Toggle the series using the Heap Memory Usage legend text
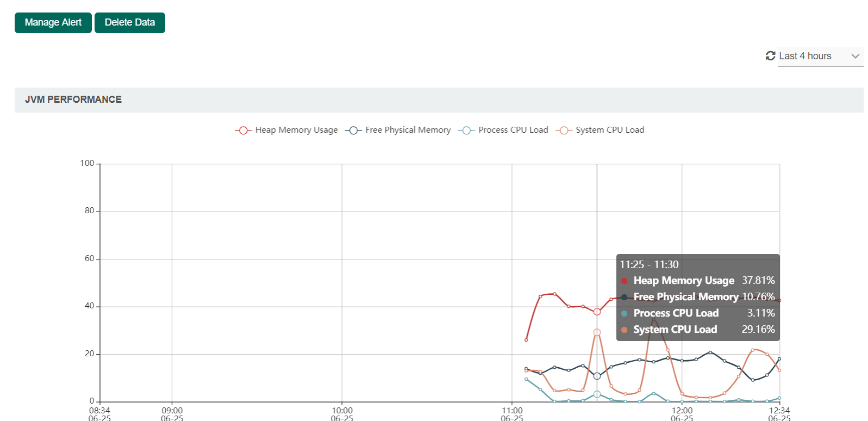The width and height of the screenshot is (868, 421). click(x=296, y=130)
